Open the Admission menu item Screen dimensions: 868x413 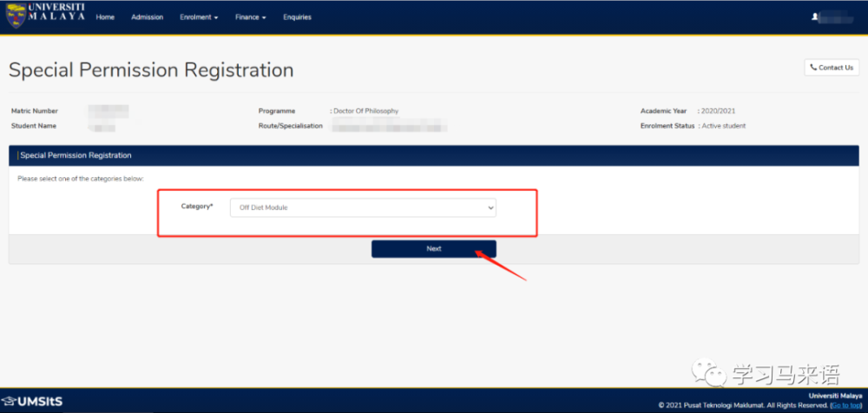(x=147, y=17)
